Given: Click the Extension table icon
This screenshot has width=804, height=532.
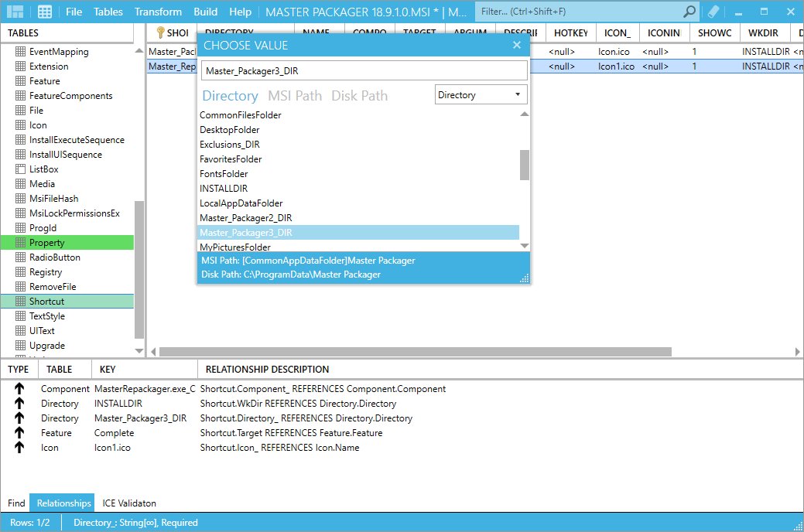Looking at the screenshot, I should pos(21,66).
